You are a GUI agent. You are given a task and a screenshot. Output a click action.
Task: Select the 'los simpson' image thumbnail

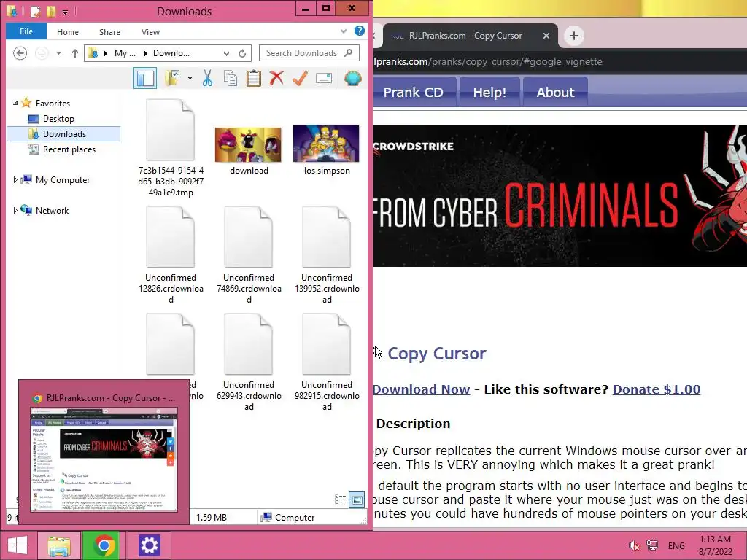327,150
